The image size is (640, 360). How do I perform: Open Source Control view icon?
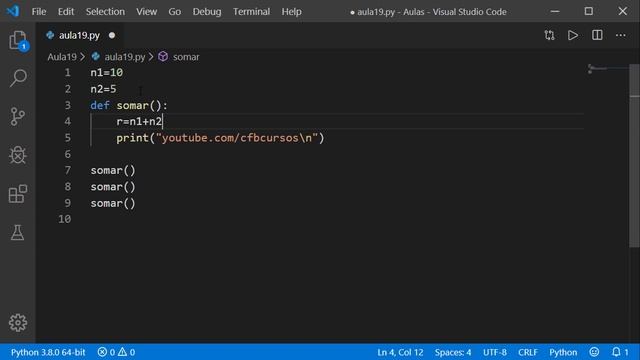click(18, 116)
